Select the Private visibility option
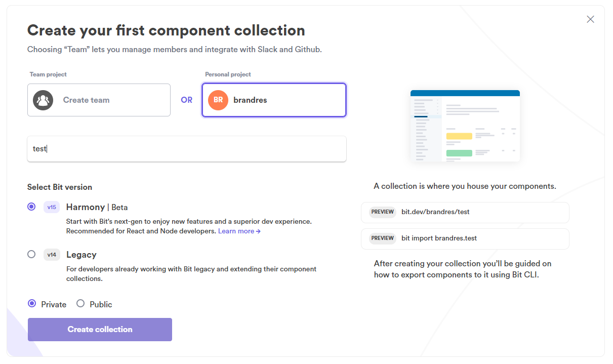This screenshot has height=364, width=613. [x=31, y=304]
